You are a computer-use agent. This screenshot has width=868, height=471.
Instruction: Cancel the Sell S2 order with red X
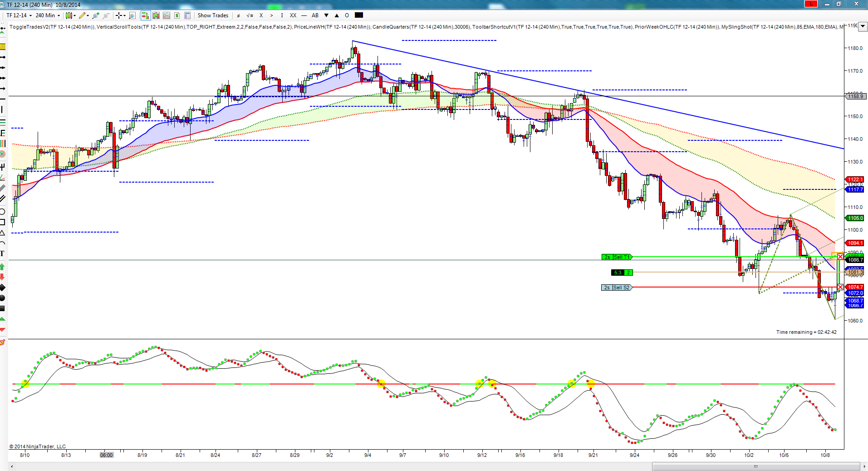(x=840, y=288)
